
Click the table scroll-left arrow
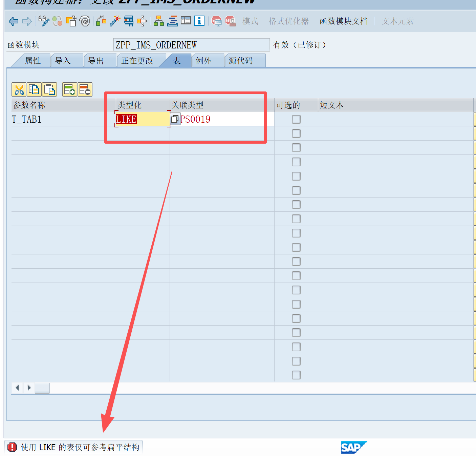point(17,388)
